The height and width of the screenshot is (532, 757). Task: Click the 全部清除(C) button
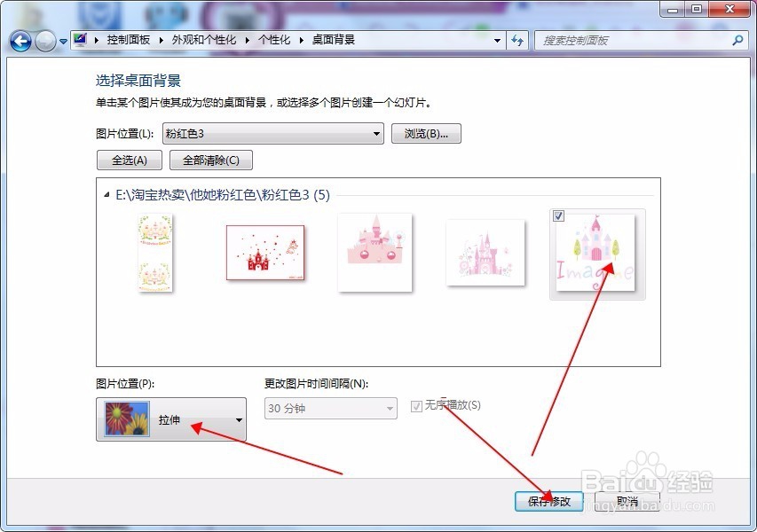[x=211, y=160]
